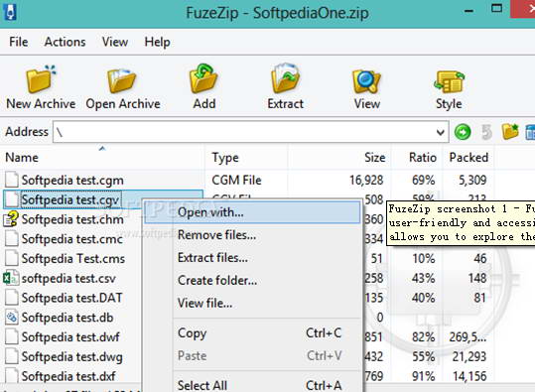
Task: Click the New Archive toolbar icon
Action: (41, 79)
